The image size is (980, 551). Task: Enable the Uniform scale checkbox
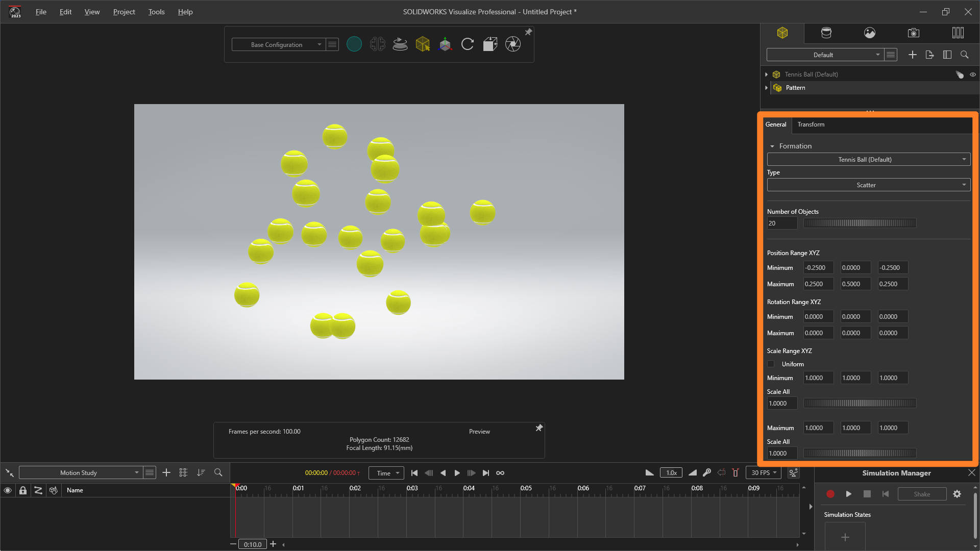pyautogui.click(x=771, y=364)
